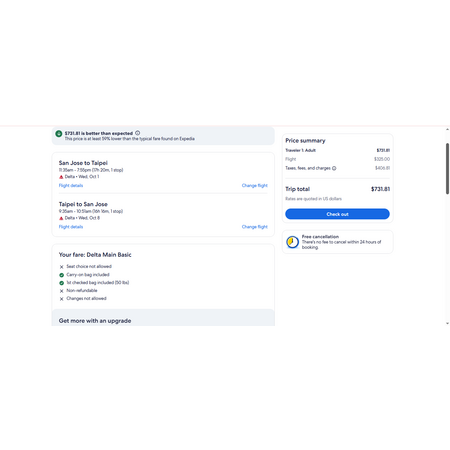Click the green check beside Carry-on bag included

(x=61, y=275)
